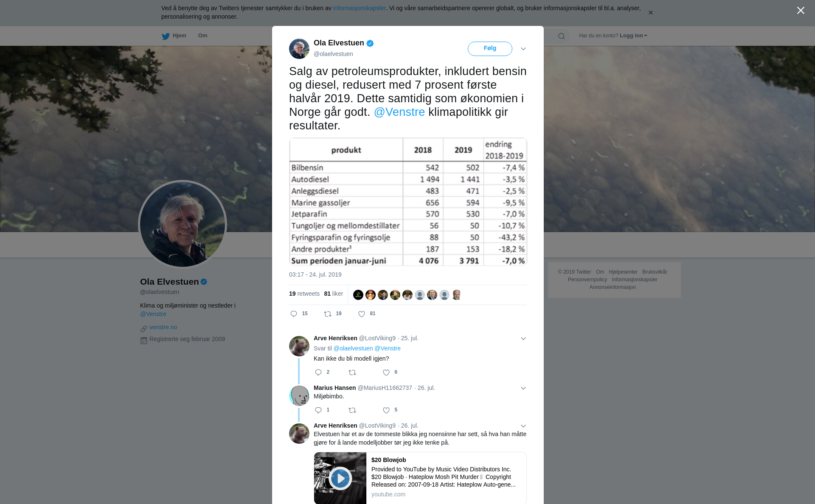
Task: Go to Hjem tab
Action: point(174,36)
